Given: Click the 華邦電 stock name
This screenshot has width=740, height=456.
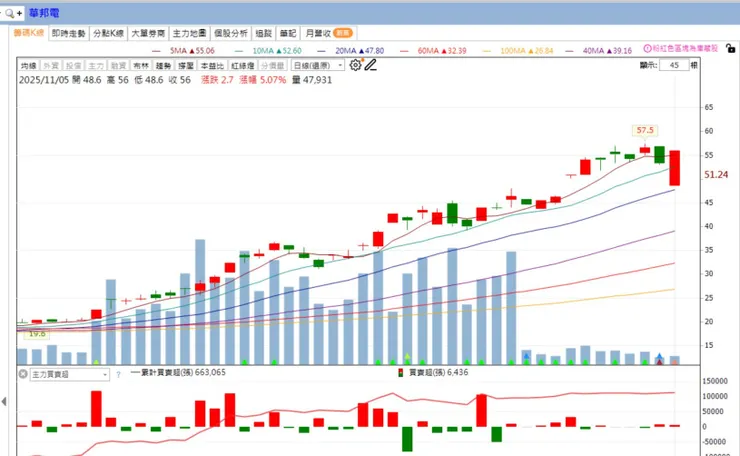Looking at the screenshot, I should [44, 13].
